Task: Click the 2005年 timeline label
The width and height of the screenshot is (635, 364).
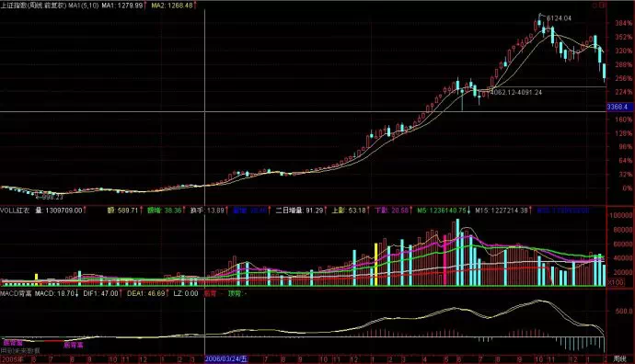Action: (12, 358)
